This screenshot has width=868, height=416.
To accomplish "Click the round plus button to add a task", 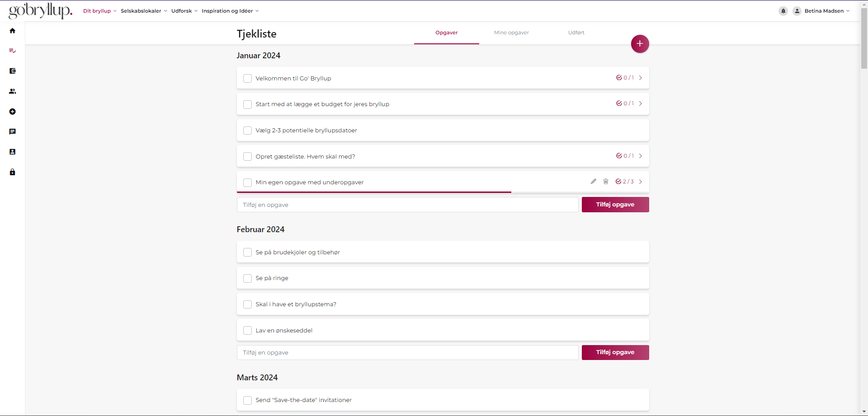I will [640, 44].
